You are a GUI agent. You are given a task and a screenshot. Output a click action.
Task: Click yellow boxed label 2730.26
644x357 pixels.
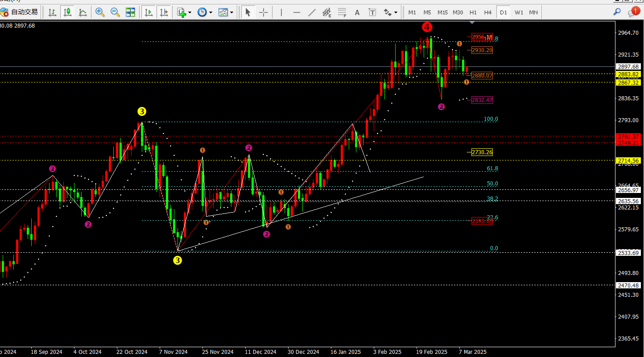(x=482, y=152)
